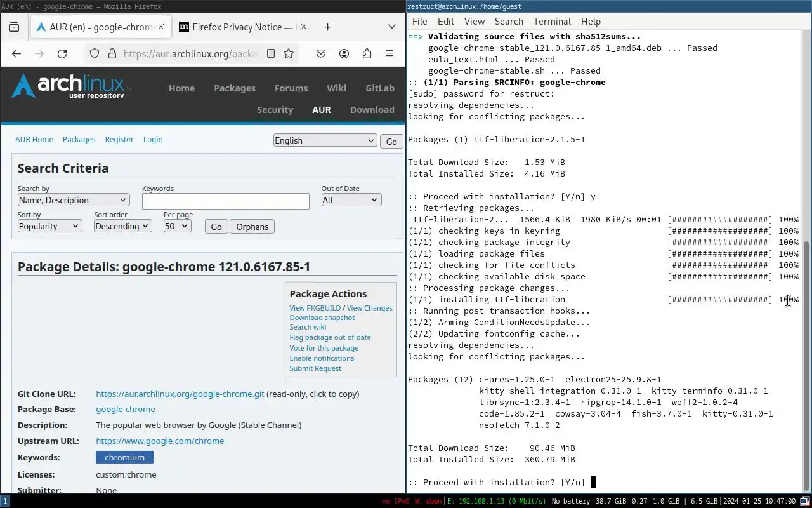Go back with Firefox back arrow
The width and height of the screenshot is (812, 508).
16,54
